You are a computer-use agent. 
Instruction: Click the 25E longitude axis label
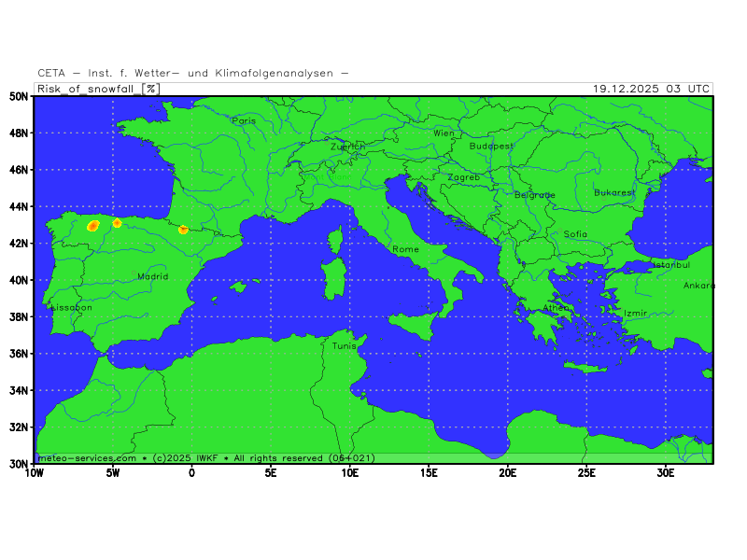point(586,473)
